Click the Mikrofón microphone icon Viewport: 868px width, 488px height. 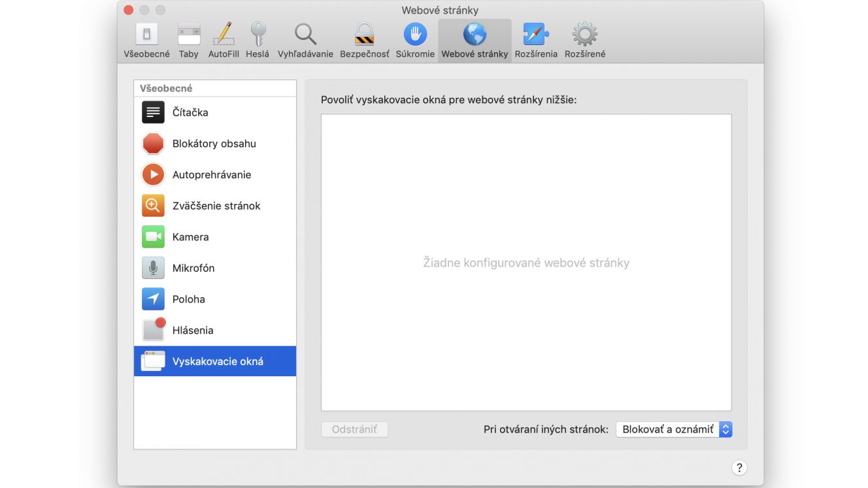pos(153,268)
